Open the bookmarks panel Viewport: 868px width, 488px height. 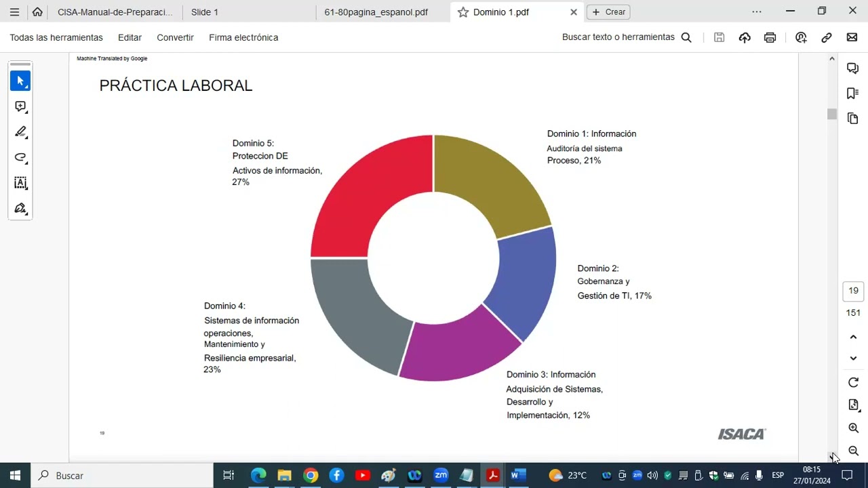click(x=853, y=93)
